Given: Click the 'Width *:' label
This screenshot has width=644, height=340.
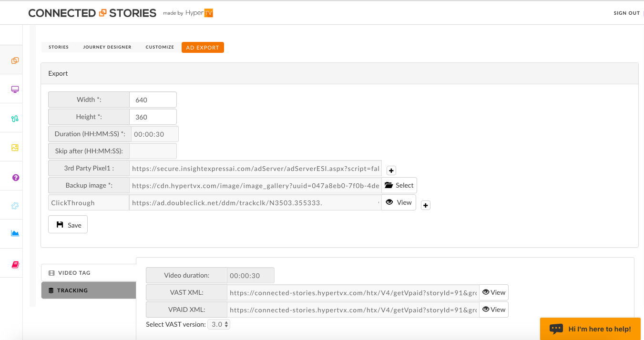Looking at the screenshot, I should pyautogui.click(x=89, y=100).
